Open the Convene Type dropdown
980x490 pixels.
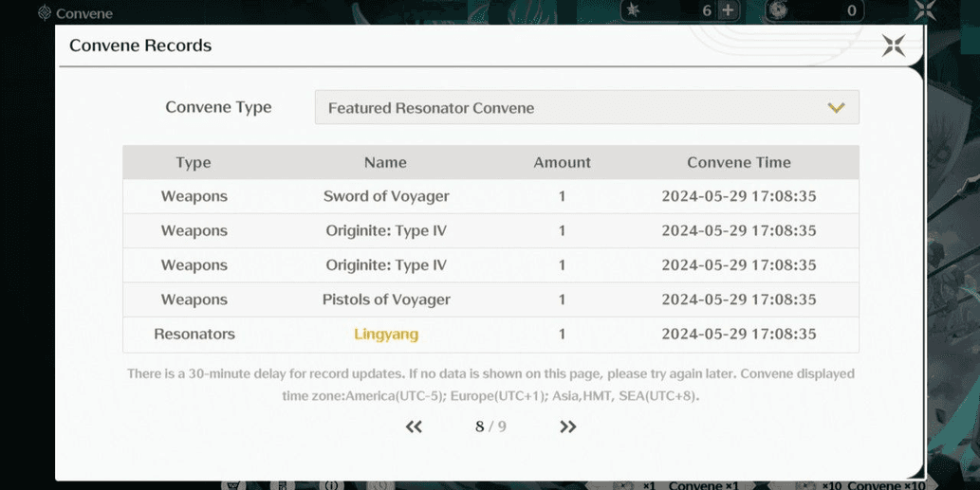(x=587, y=107)
